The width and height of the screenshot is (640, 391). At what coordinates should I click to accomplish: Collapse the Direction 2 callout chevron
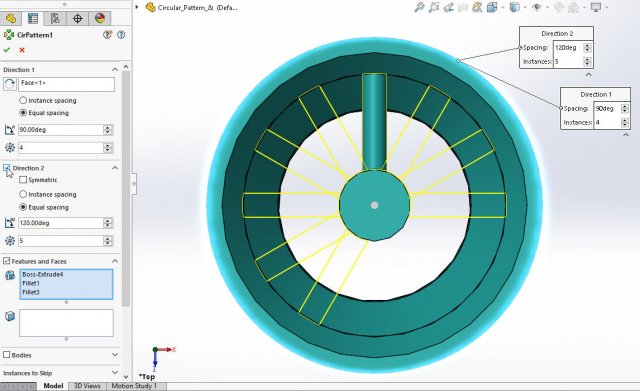588,74
